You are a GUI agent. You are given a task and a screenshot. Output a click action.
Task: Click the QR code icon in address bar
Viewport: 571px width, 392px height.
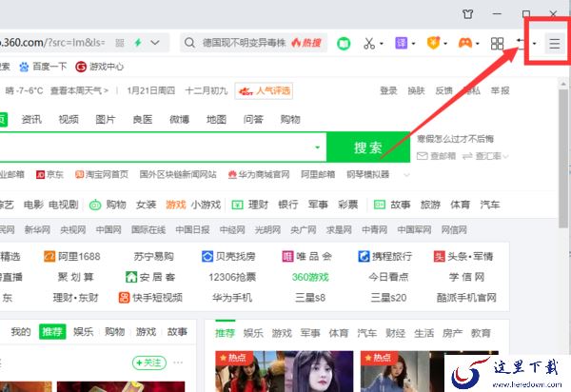click(x=120, y=43)
